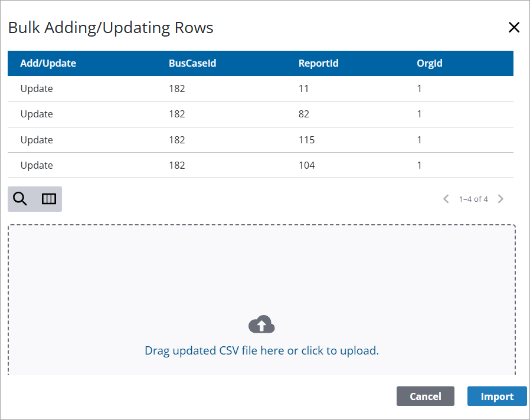The image size is (530, 420).
Task: Go to the next page arrow
Action: (x=500, y=199)
